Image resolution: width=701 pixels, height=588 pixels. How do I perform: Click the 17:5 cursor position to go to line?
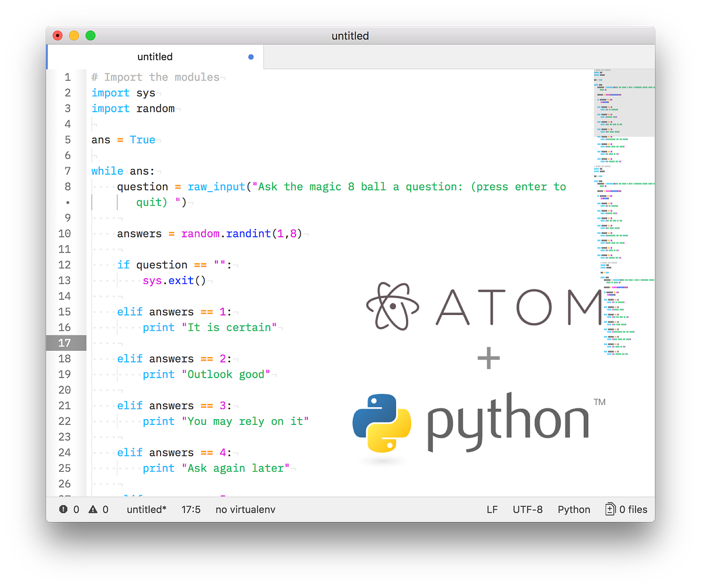(191, 509)
